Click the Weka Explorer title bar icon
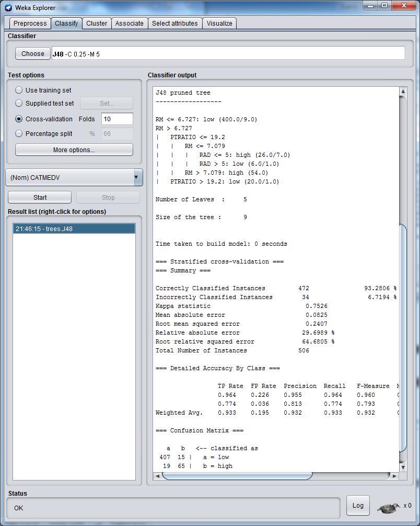Image resolution: width=420 pixels, height=526 pixels. click(8, 7)
